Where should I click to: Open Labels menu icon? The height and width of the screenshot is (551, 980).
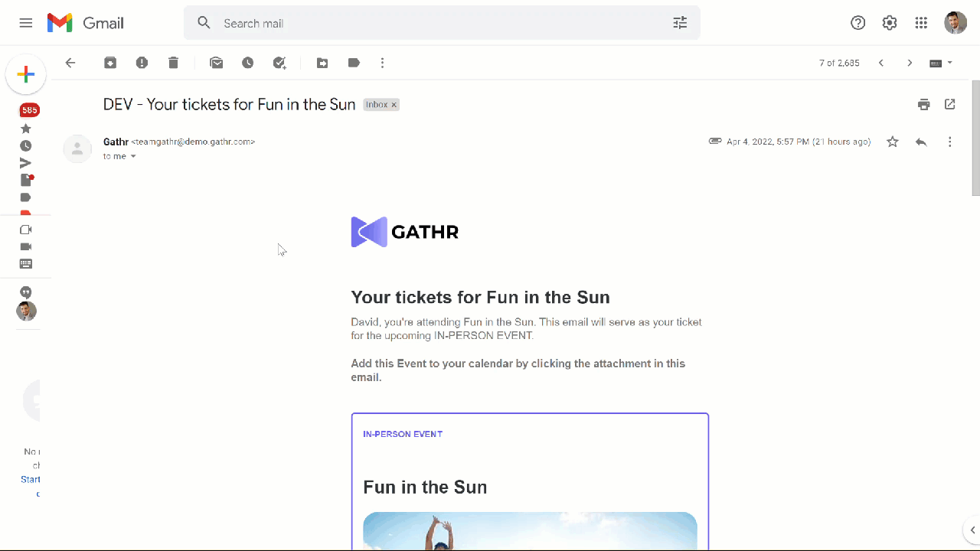click(x=354, y=63)
